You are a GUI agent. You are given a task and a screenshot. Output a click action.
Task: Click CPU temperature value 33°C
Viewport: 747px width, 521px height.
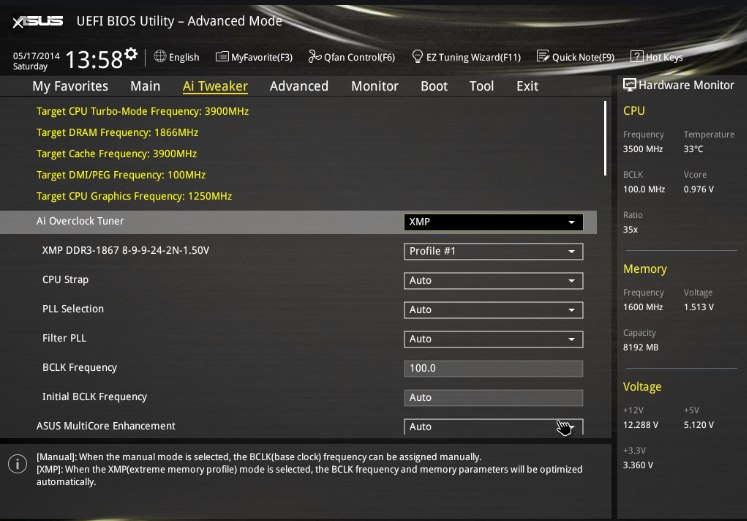click(x=693, y=149)
